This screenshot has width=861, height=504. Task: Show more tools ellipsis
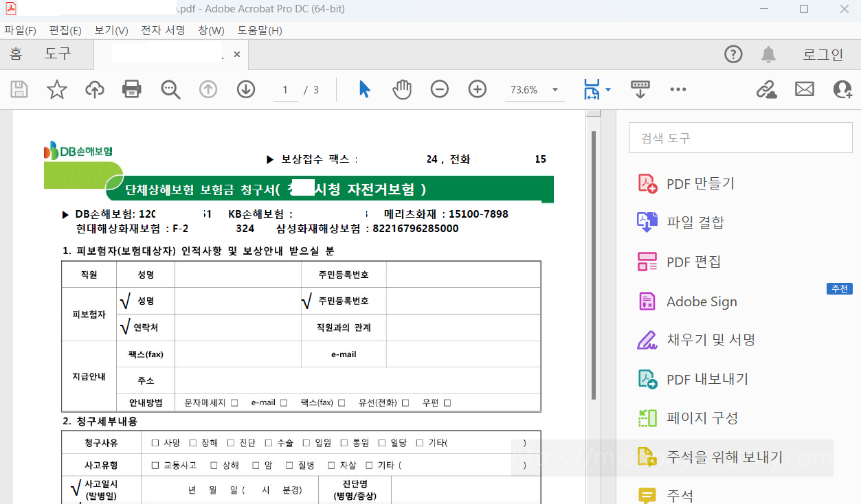click(x=678, y=89)
